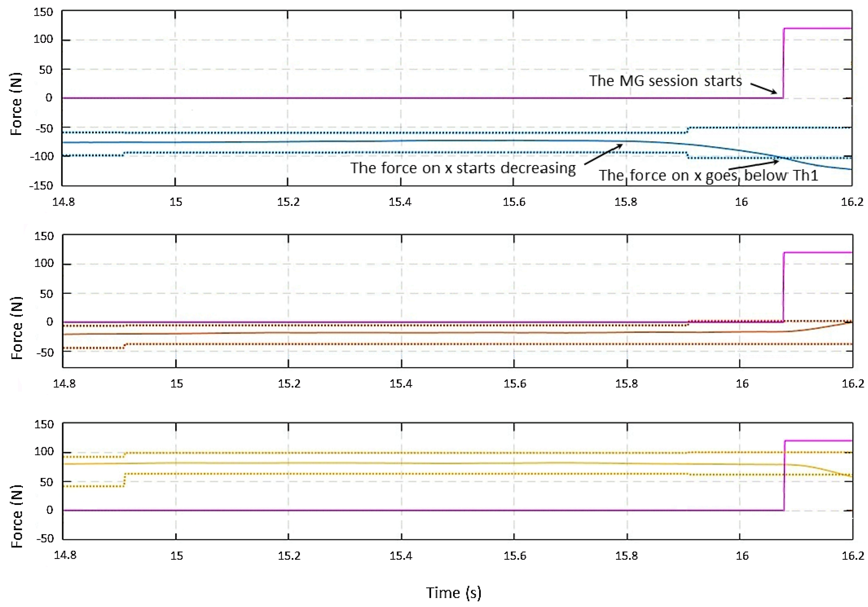868x607 pixels.
Task: Click the 14.8 tick label under top plot
Action: (x=63, y=202)
